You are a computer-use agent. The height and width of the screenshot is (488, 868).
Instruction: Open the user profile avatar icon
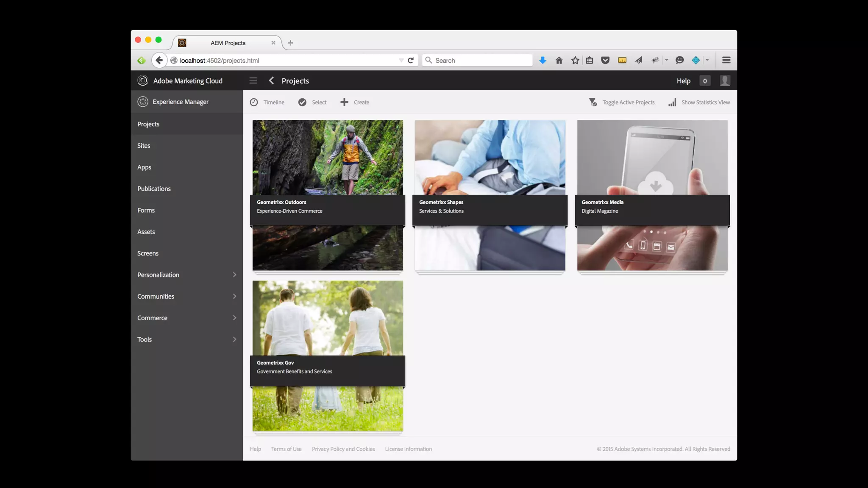[725, 80]
